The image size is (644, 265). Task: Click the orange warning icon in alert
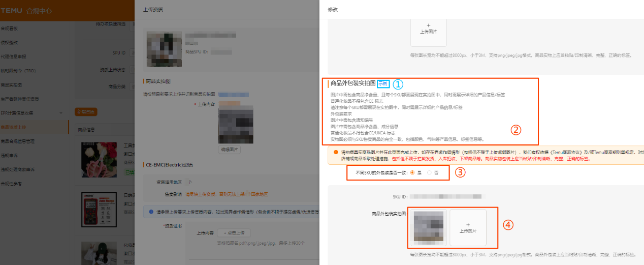coord(336,152)
